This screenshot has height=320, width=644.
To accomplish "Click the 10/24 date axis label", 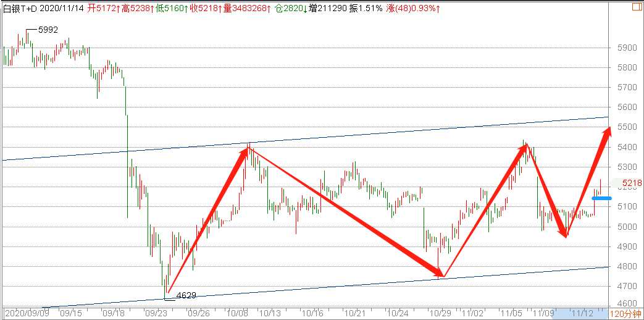I will (x=398, y=314).
